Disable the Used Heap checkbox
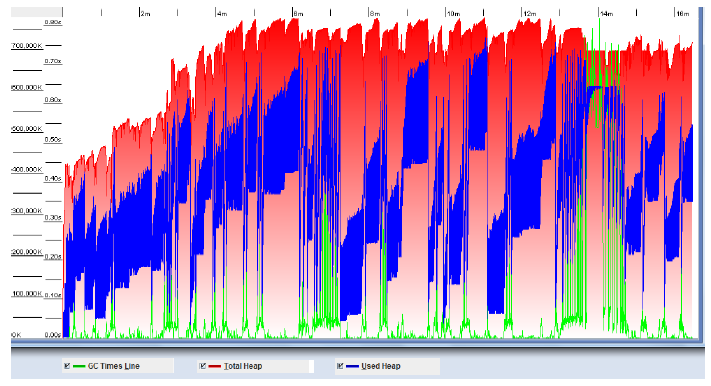The width and height of the screenshot is (711, 386). [340, 366]
